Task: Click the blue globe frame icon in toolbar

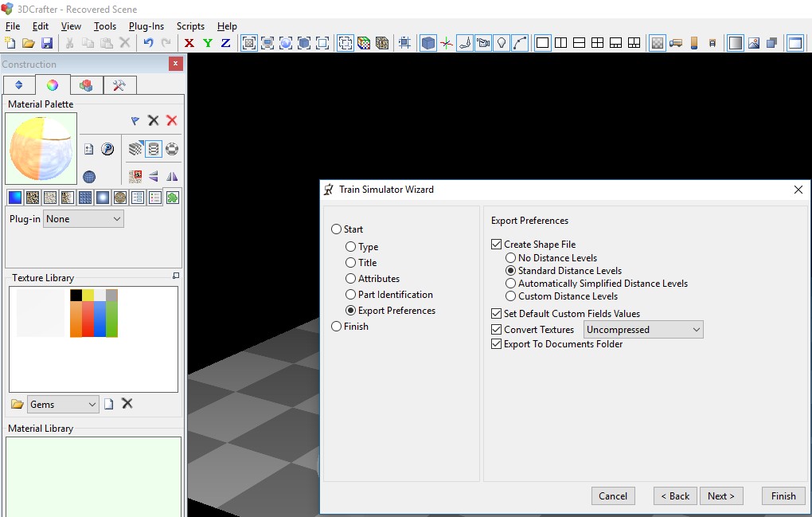Action: pyautogui.click(x=286, y=43)
